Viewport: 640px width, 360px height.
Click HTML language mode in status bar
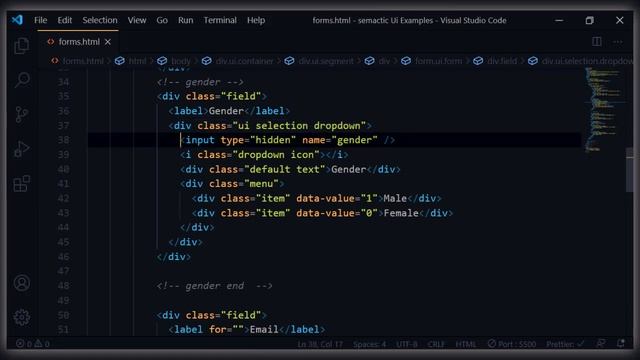[466, 344]
